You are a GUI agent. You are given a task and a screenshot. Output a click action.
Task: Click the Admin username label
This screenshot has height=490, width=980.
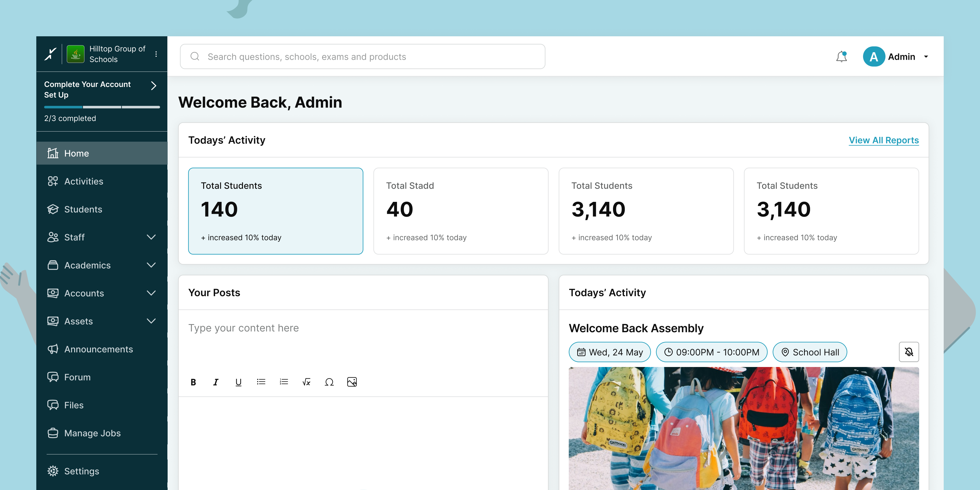pos(902,57)
